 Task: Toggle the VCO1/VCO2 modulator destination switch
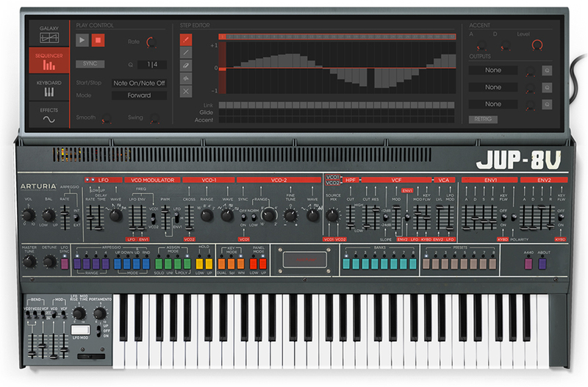[x=154, y=218]
